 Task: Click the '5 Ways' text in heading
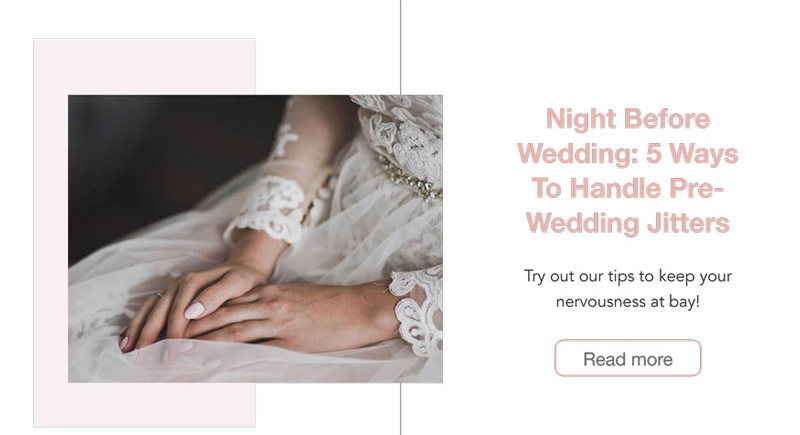click(x=692, y=153)
